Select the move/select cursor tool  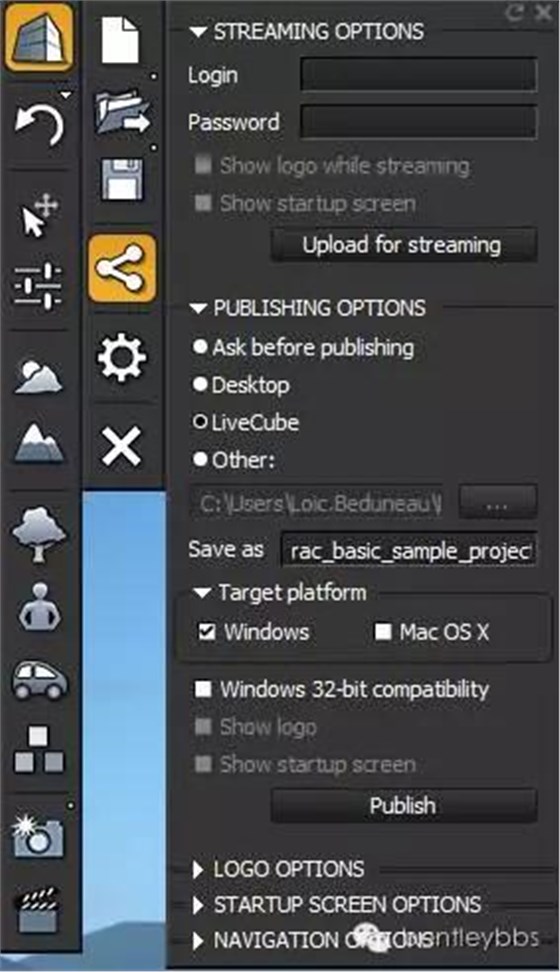pyautogui.click(x=38, y=216)
